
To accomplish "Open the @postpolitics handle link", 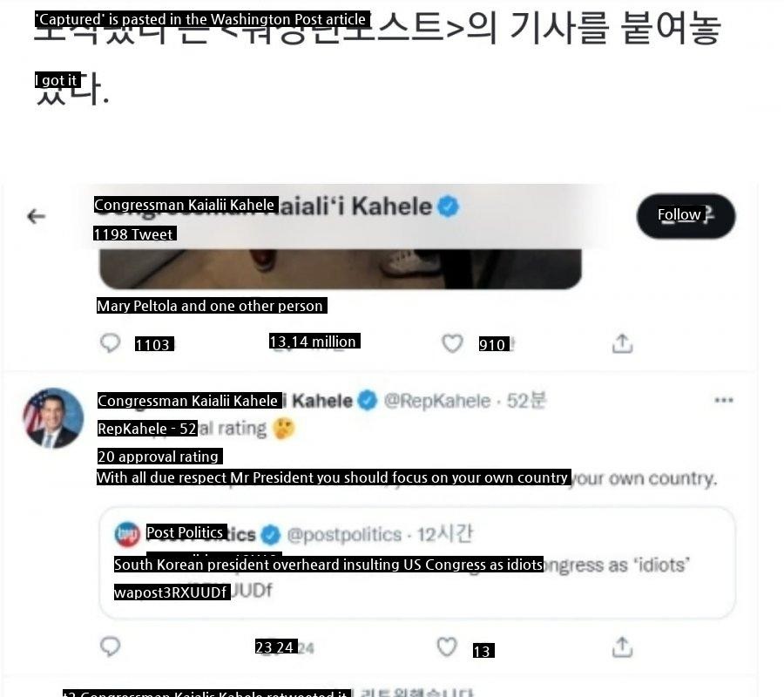I will [344, 534].
